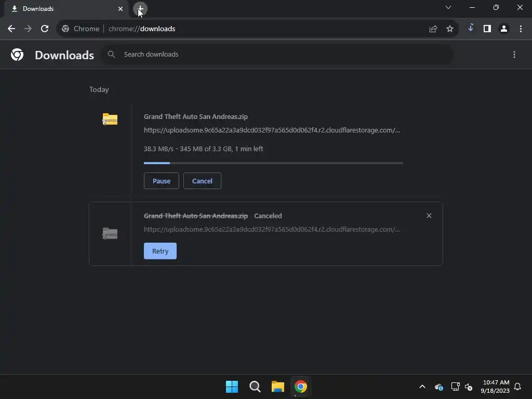This screenshot has height=399, width=532.
Task: Open the network tray icon
Action: [x=455, y=387]
